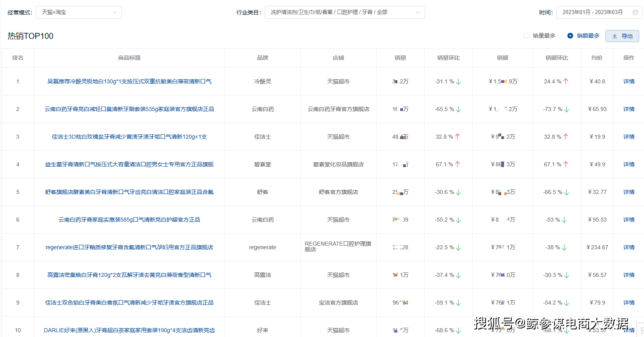Click store cell 宝洁官方旗舰店

point(338,303)
